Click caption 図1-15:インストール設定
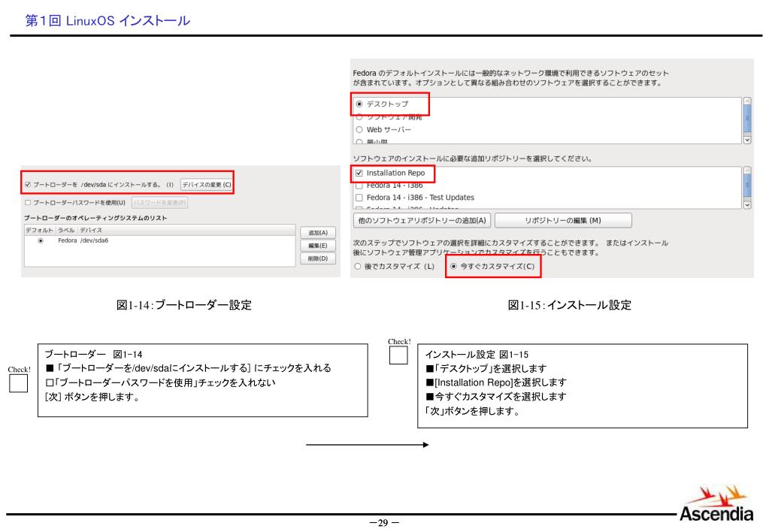 point(569,305)
